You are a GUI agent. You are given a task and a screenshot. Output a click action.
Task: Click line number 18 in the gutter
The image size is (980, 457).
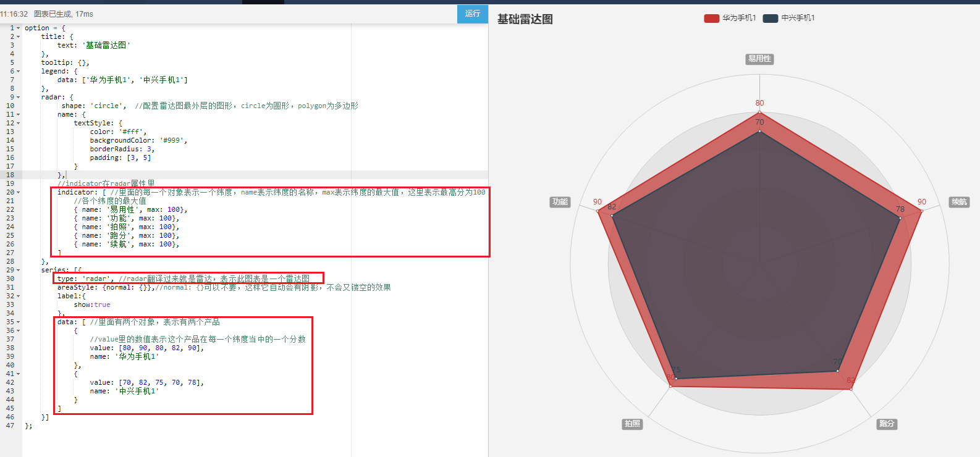coord(10,175)
